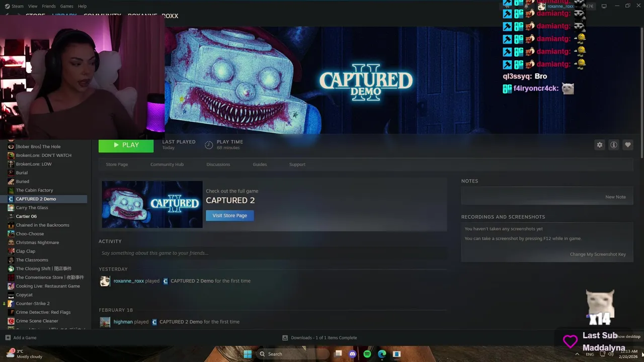This screenshot has width=644, height=362.
Task: Click the green PLAY button
Action: point(126,145)
